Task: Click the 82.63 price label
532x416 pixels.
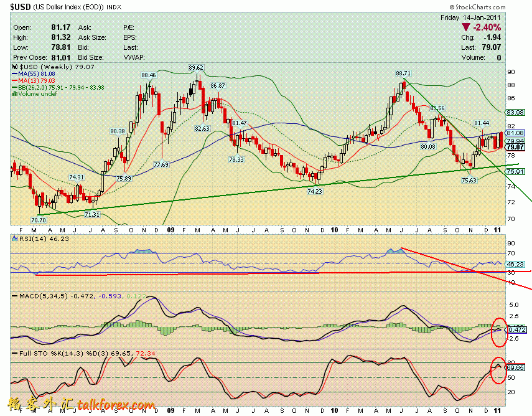Action: click(x=202, y=128)
